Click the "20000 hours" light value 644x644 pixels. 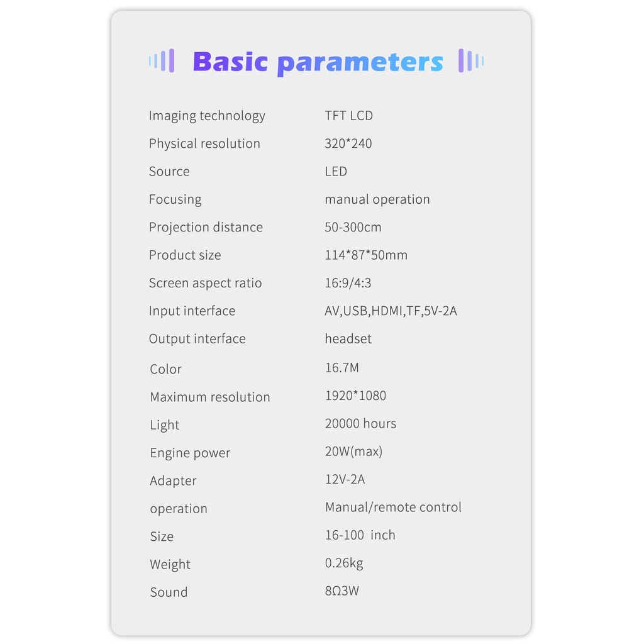(360, 424)
